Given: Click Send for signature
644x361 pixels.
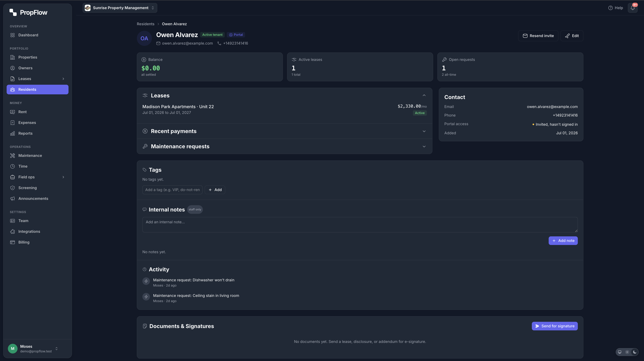Looking at the screenshot, I should pyautogui.click(x=555, y=326).
